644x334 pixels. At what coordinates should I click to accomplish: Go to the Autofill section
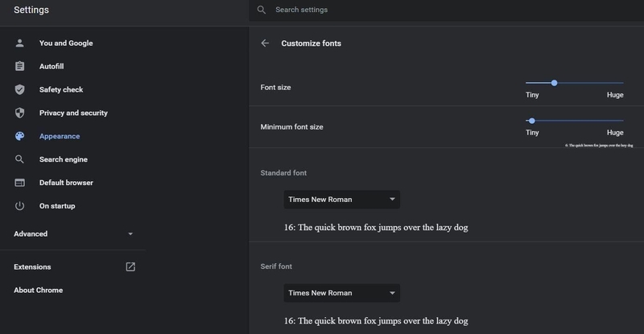click(x=52, y=66)
